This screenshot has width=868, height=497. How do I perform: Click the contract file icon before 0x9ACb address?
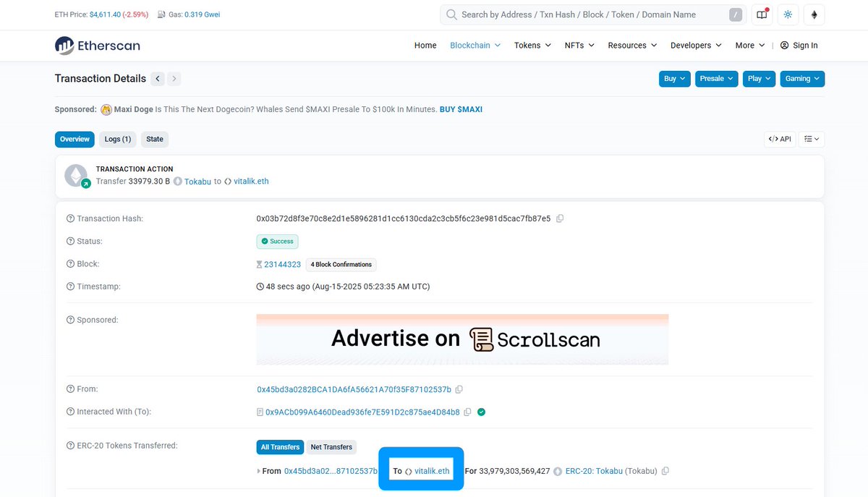(260, 412)
